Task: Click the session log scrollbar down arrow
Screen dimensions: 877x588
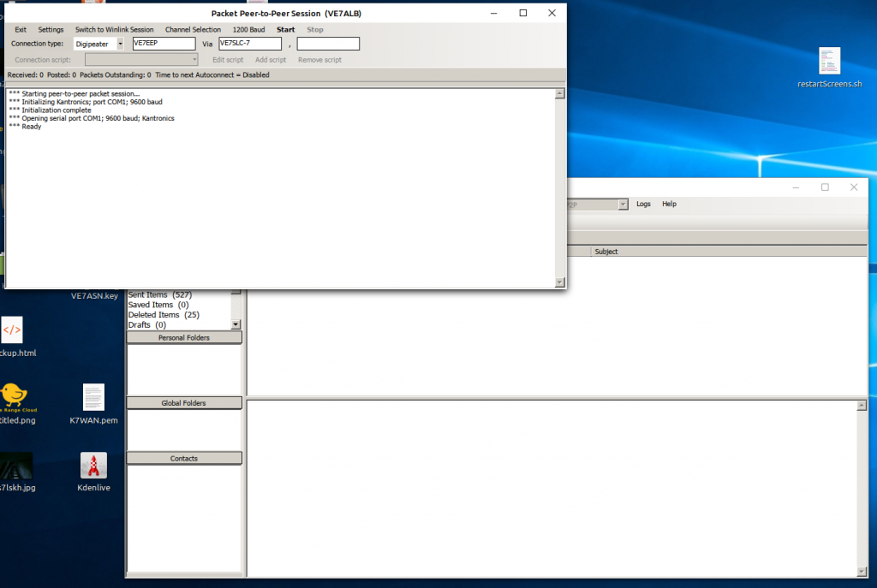Action: (x=560, y=282)
